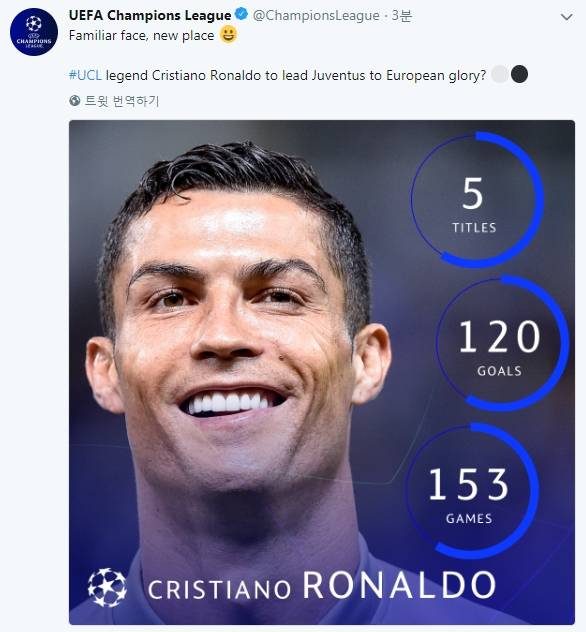The width and height of the screenshot is (586, 632).
Task: Click the black circle emoji
Action: coord(519,75)
